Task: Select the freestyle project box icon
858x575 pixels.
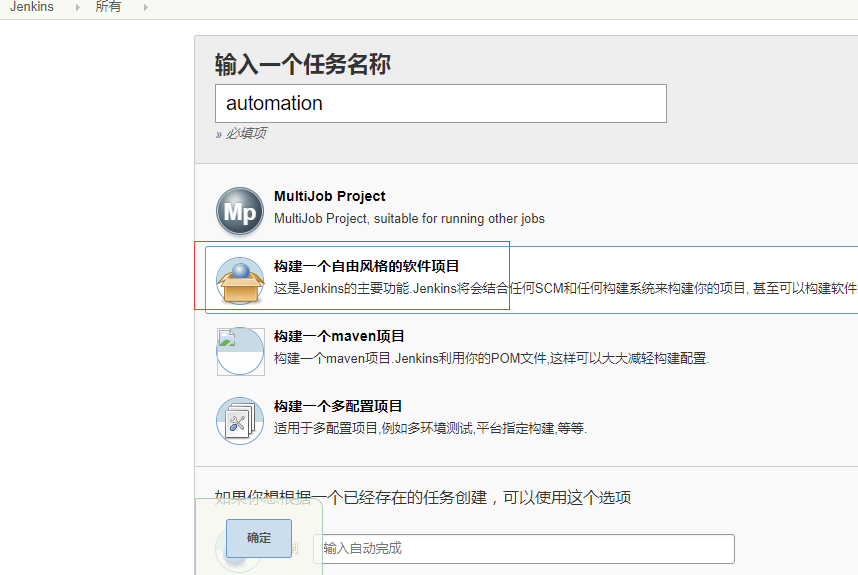Action: (240, 281)
